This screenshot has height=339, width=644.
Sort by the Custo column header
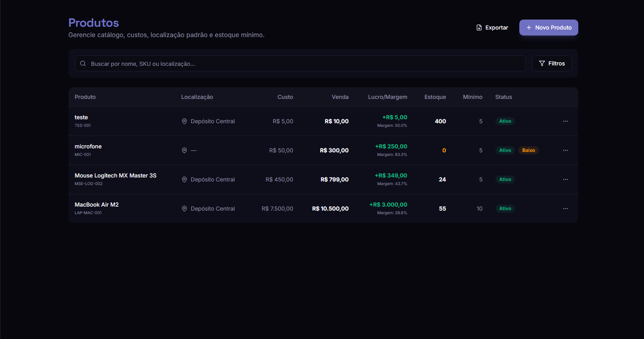pyautogui.click(x=285, y=97)
